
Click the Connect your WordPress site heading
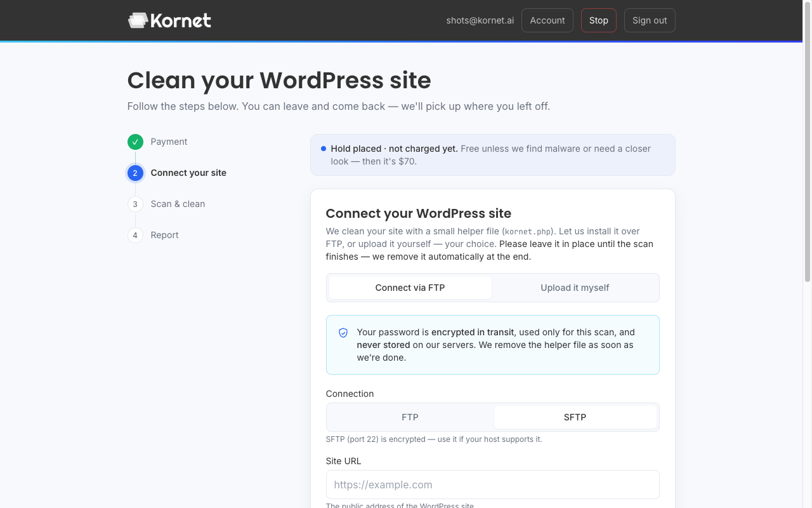tap(419, 213)
